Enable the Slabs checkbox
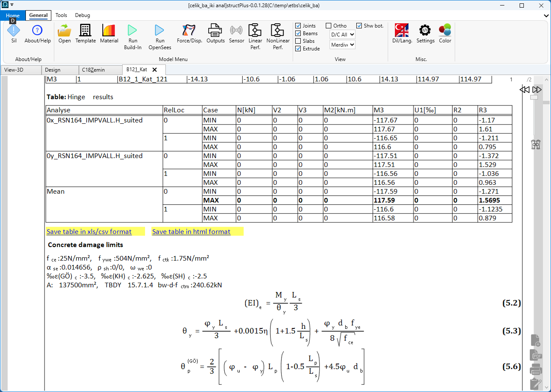 pyautogui.click(x=298, y=41)
